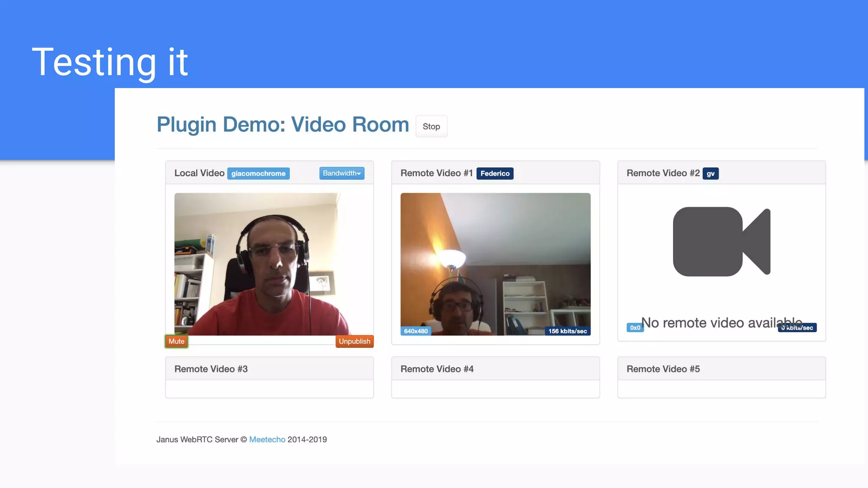The height and width of the screenshot is (488, 868).
Task: Open the Bandwidth dropdown
Action: (x=342, y=173)
